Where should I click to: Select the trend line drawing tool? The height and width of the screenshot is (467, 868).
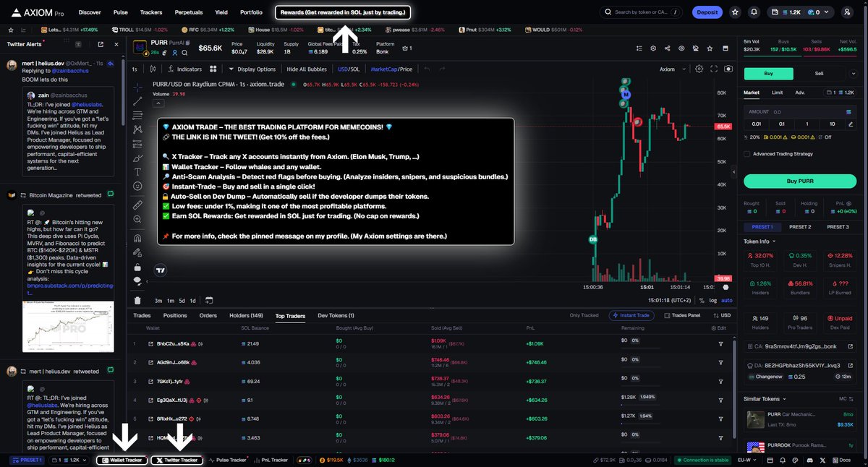pyautogui.click(x=137, y=101)
